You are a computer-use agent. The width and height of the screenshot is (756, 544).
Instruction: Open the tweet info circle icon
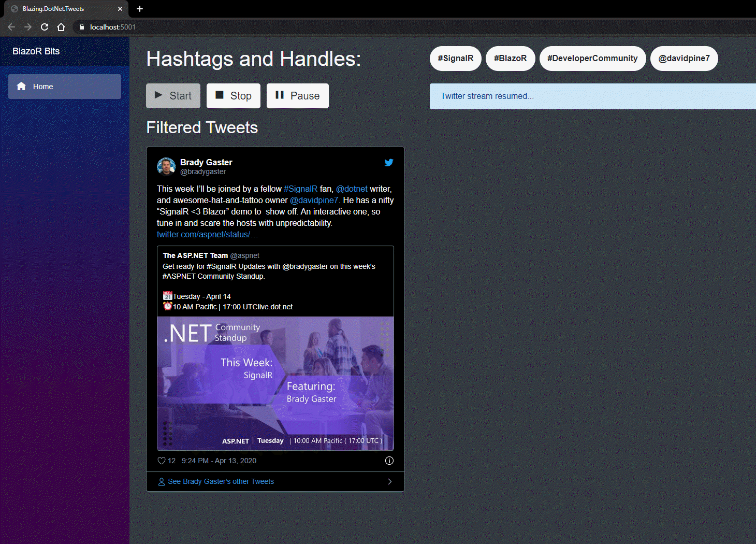pos(389,461)
